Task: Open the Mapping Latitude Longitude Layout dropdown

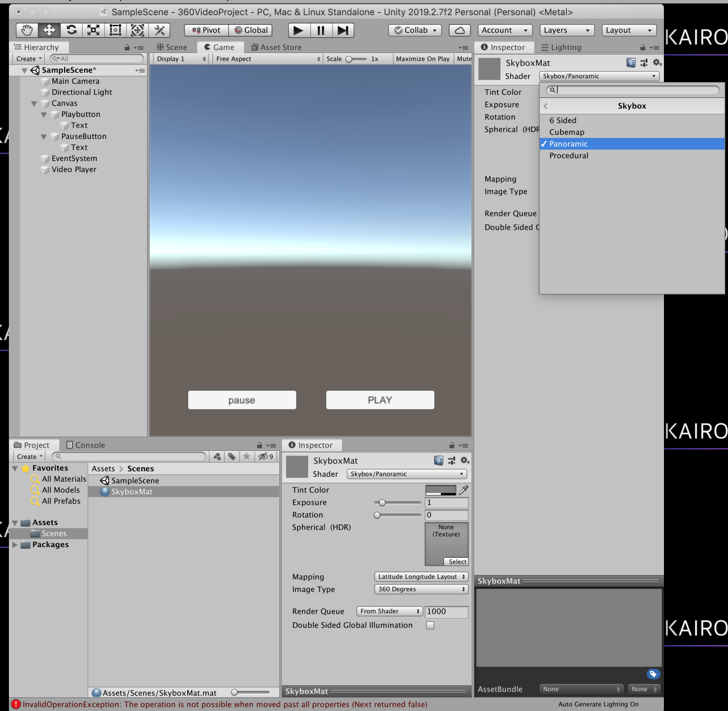Action: point(421,577)
